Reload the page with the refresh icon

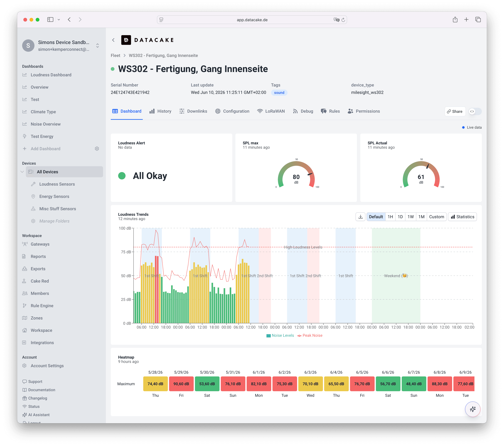pos(343,20)
